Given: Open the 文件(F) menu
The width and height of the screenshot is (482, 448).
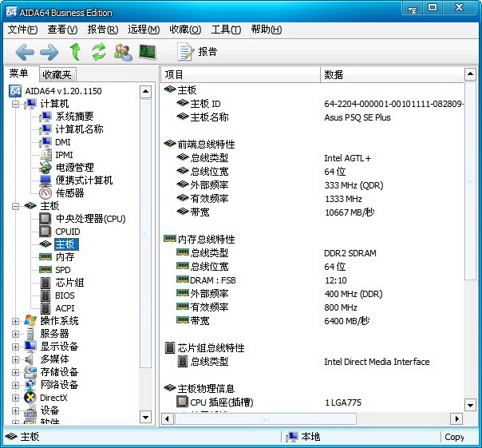Looking at the screenshot, I should pyautogui.click(x=22, y=30).
